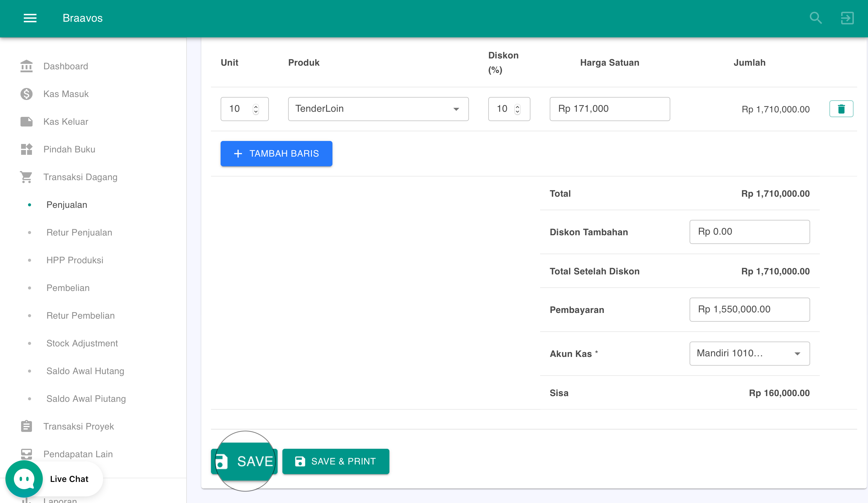Adjust the Diskon percent stepper
The height and width of the screenshot is (503, 868).
517,109
